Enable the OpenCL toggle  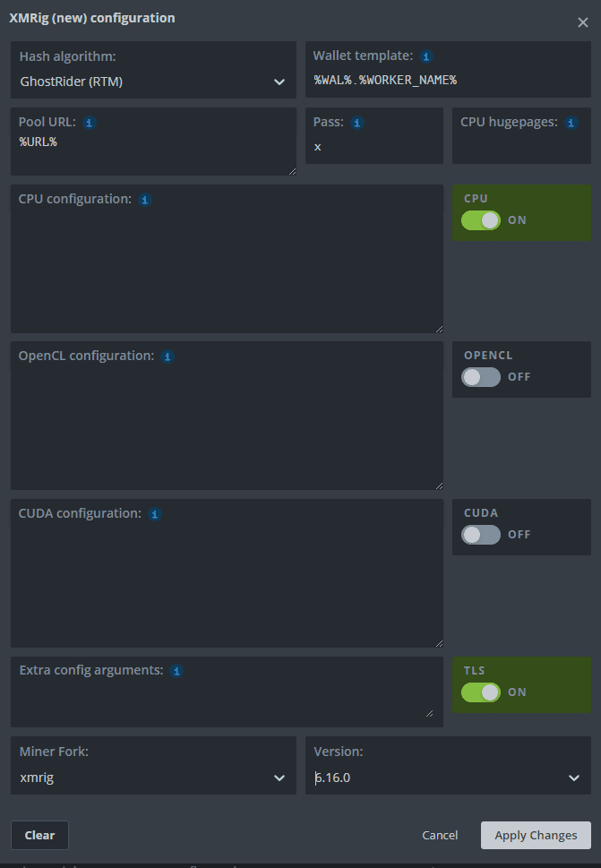tap(481, 377)
